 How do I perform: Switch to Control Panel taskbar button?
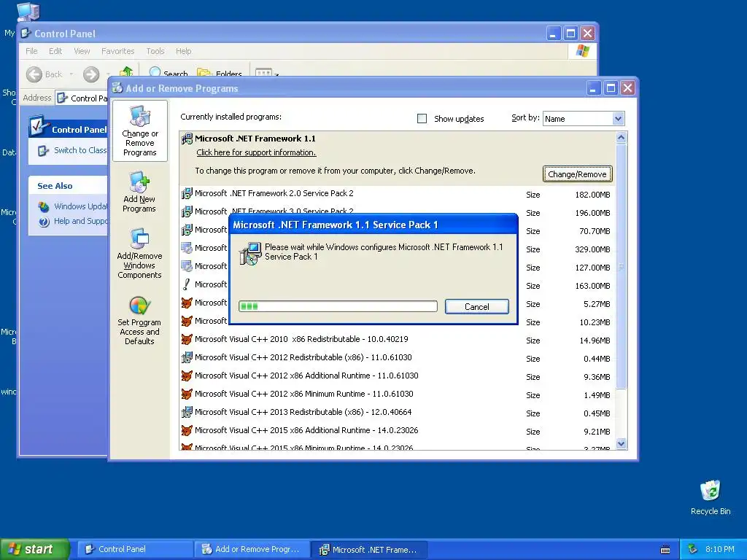point(136,550)
